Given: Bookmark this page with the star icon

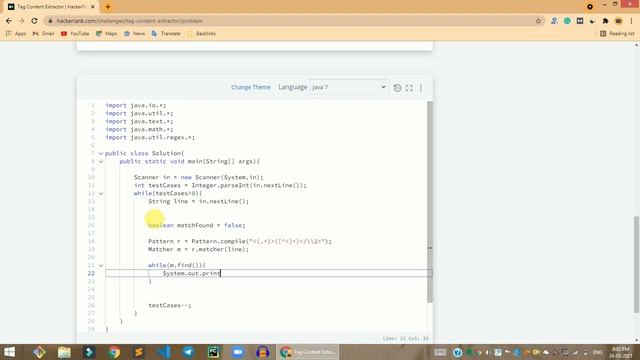Looking at the screenshot, I should pos(538,21).
